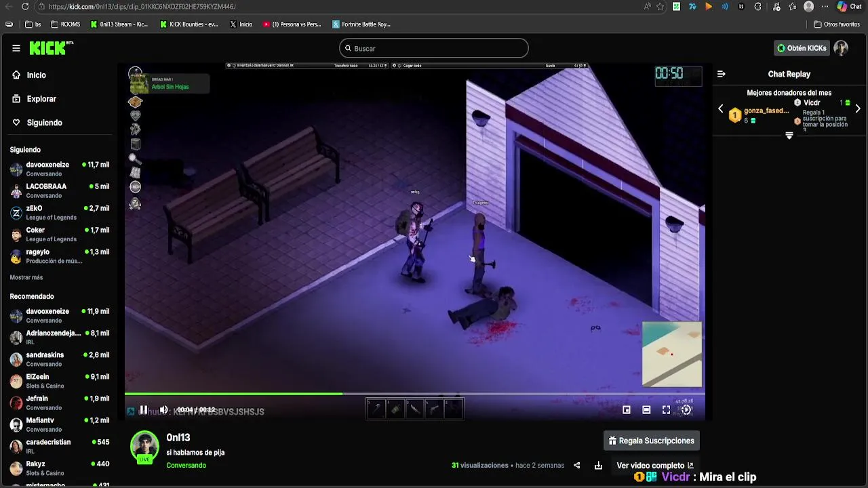This screenshot has height=488, width=868.
Task: Click Vicdr top donor name
Action: [812, 103]
